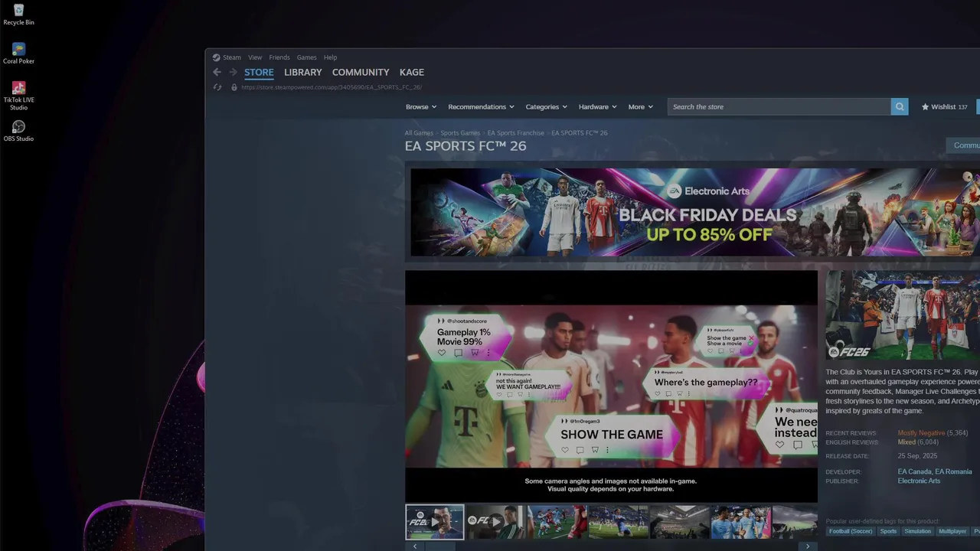The image size is (980, 551).
Task: Click EA SPORTS FC 26 breadcrumb link
Action: click(579, 133)
